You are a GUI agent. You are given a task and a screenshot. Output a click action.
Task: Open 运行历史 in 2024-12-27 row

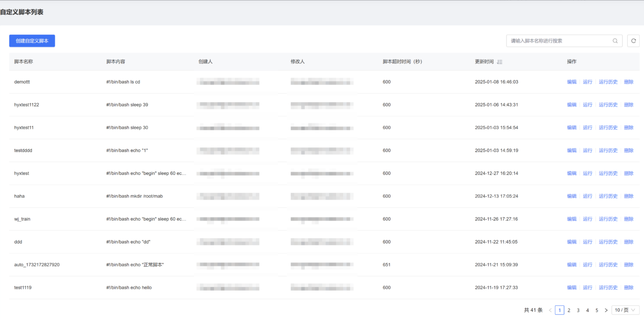(x=608, y=173)
